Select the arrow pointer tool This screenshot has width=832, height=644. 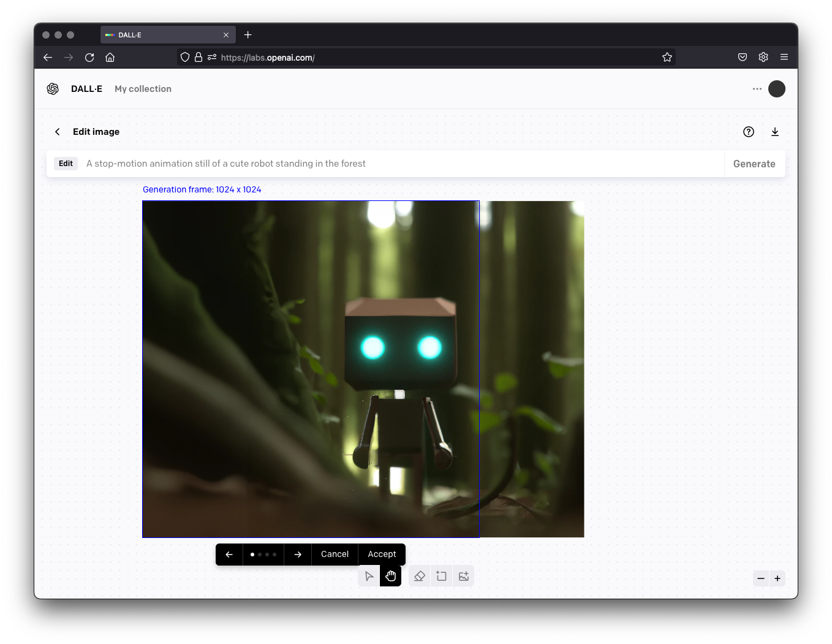(369, 576)
